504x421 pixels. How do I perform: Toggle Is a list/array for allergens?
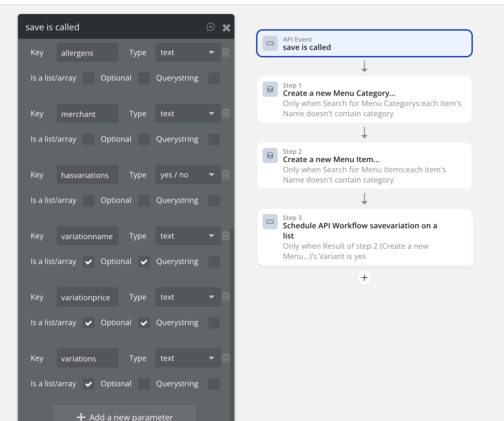pos(89,78)
